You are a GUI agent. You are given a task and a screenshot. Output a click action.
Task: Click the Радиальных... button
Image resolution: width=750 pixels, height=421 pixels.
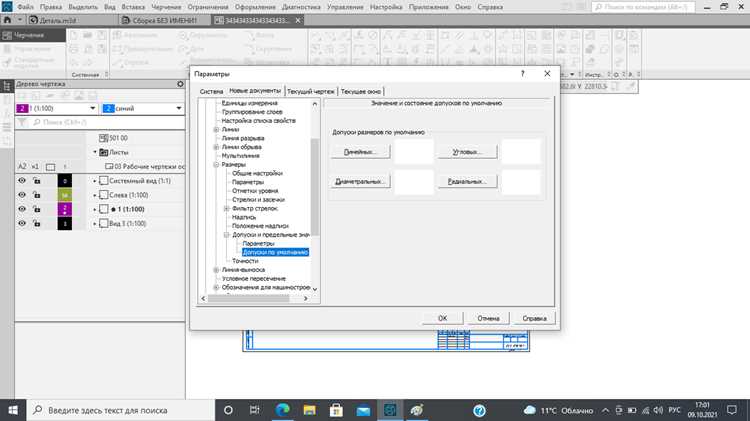[467, 181]
